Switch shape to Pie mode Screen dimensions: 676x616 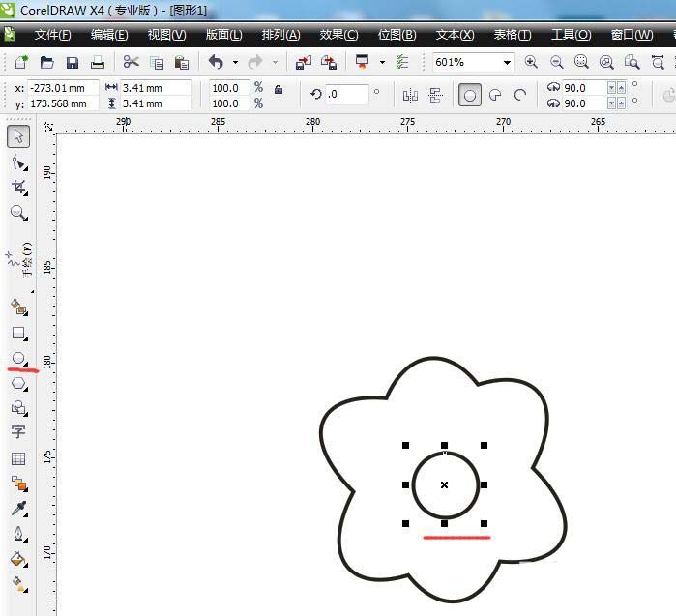pos(495,95)
